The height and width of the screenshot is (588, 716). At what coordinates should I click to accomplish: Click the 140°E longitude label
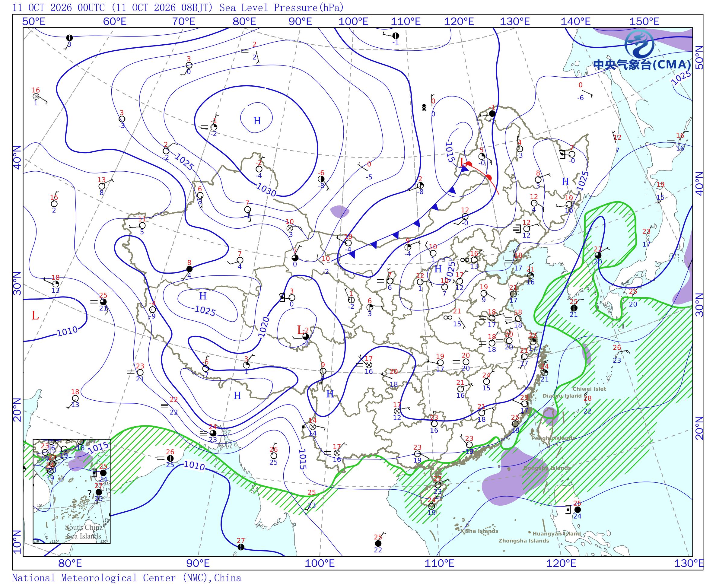click(575, 22)
